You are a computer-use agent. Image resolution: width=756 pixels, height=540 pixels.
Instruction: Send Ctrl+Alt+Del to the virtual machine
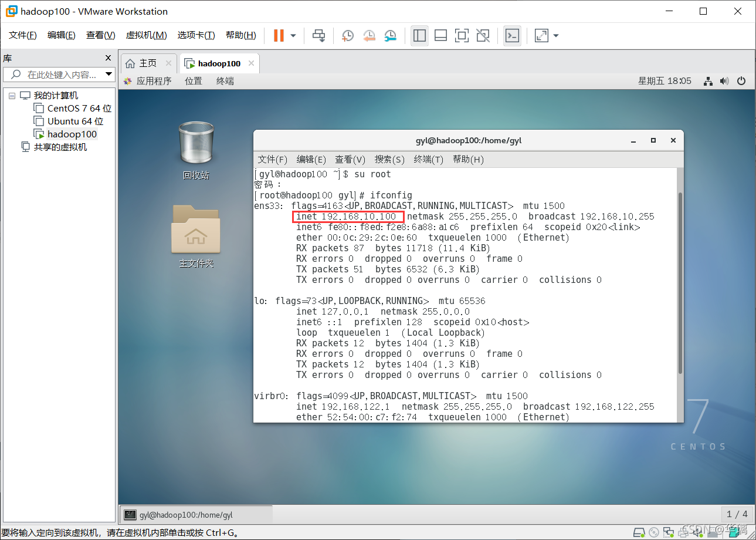tap(318, 36)
